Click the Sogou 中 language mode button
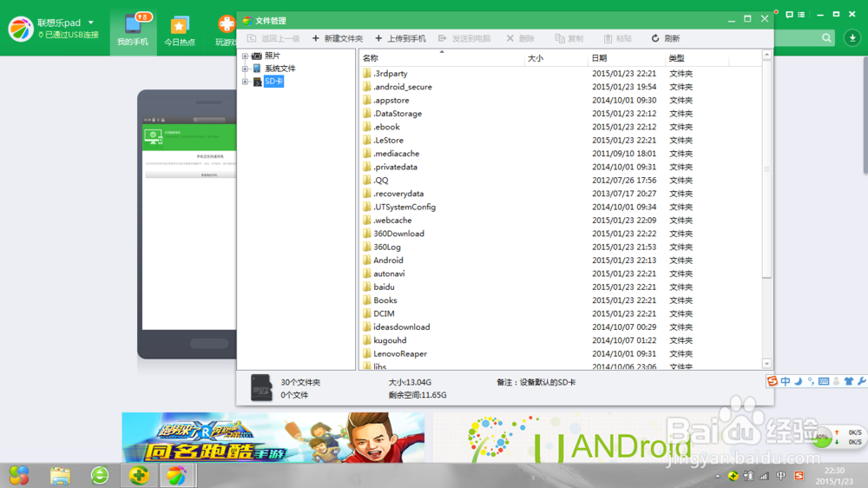The image size is (868, 488). pyautogui.click(x=786, y=381)
